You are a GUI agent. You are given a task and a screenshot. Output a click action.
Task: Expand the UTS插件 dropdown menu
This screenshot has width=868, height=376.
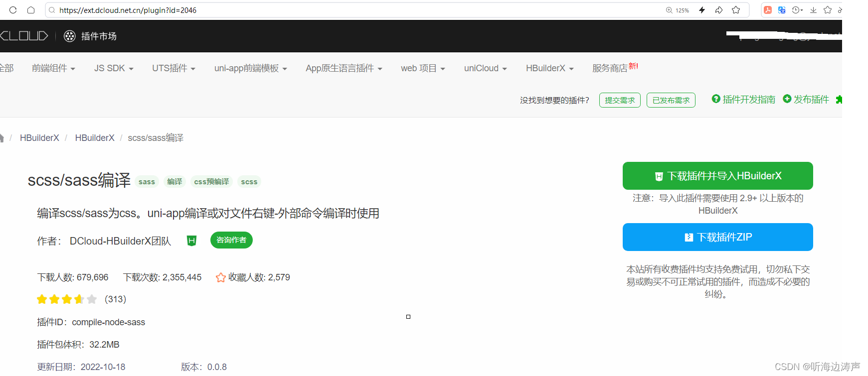[174, 68]
